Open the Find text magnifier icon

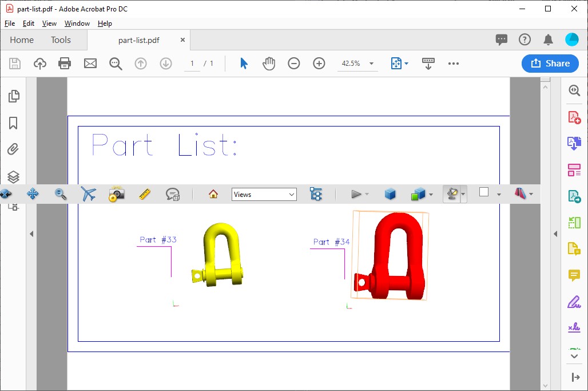(116, 64)
